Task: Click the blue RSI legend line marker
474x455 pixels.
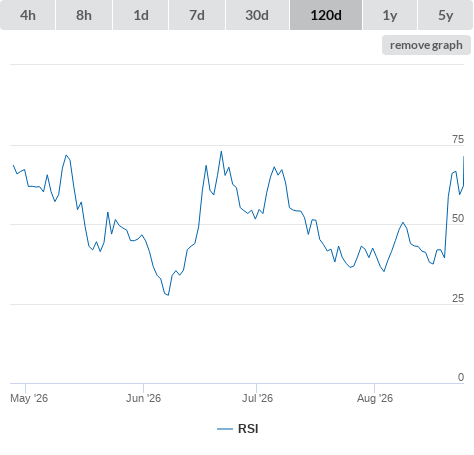Action: point(225,429)
